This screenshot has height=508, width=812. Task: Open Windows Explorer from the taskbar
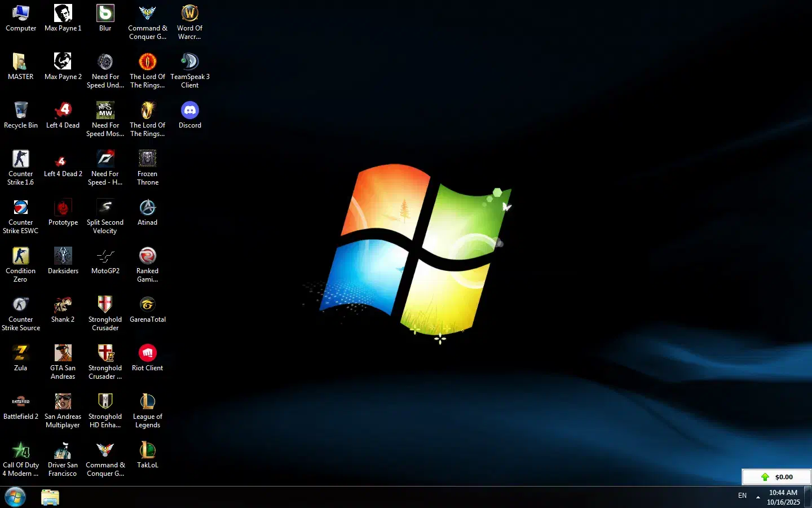click(50, 497)
